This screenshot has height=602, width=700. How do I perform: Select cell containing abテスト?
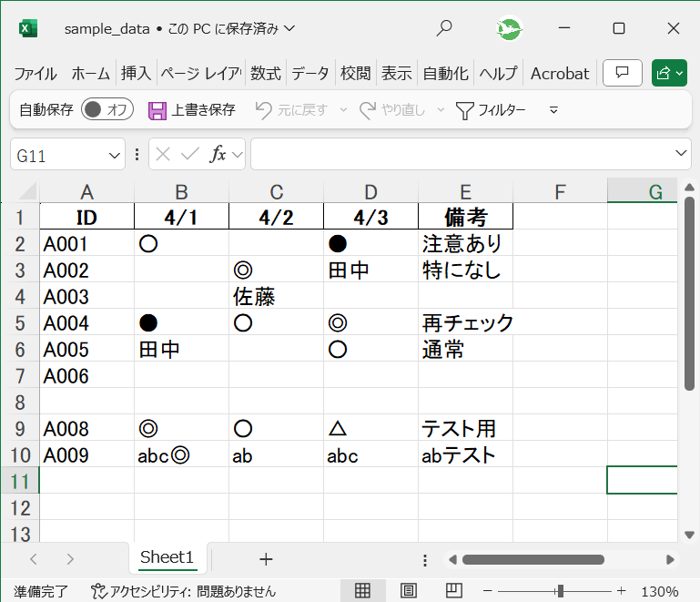(465, 455)
